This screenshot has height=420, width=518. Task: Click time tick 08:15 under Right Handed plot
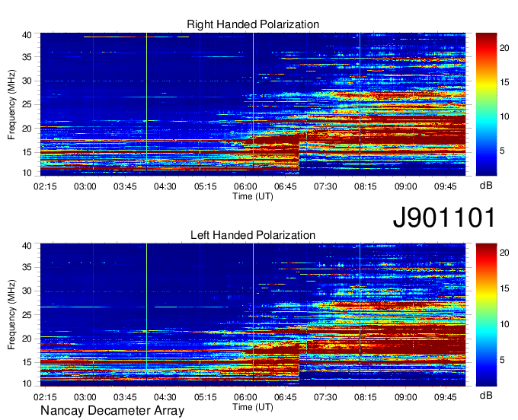coord(366,186)
